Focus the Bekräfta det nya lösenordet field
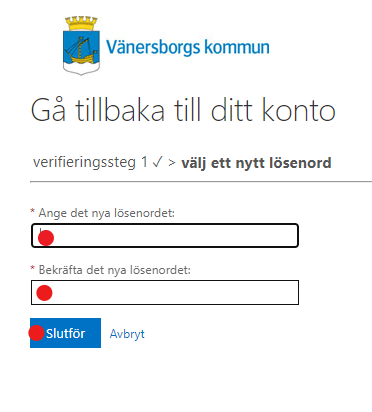 coord(165,293)
